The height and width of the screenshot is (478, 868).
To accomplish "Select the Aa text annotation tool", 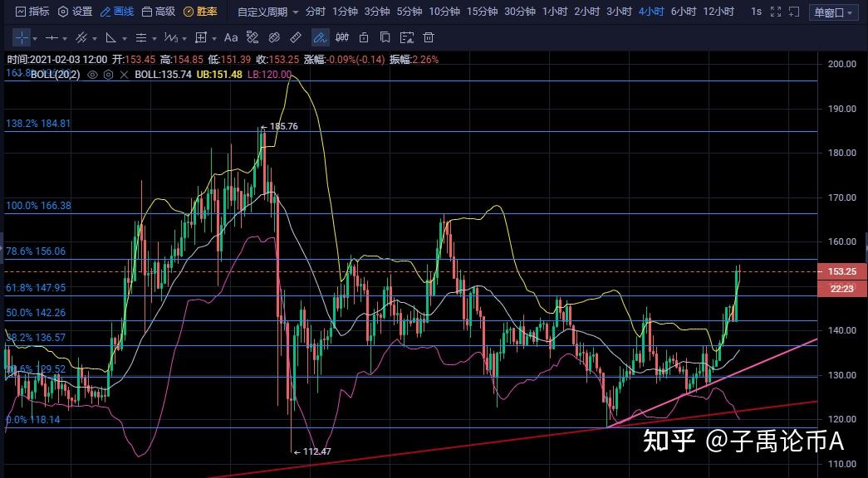I will tap(231, 37).
